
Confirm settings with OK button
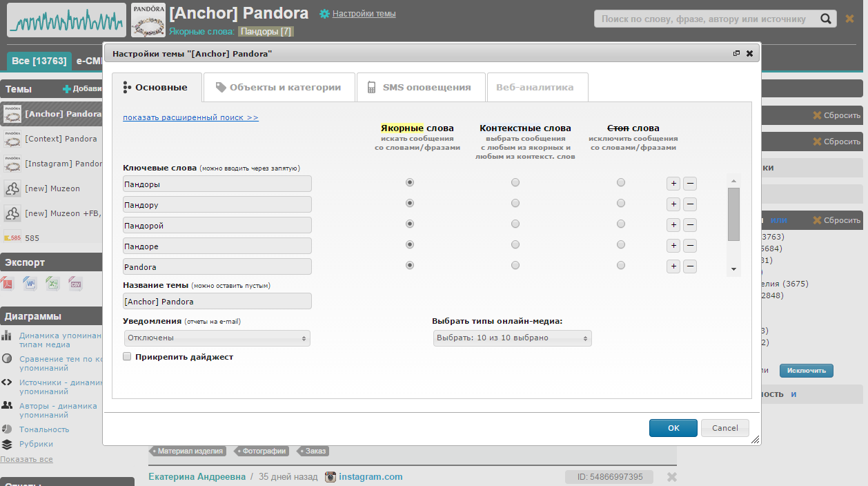[673, 428]
